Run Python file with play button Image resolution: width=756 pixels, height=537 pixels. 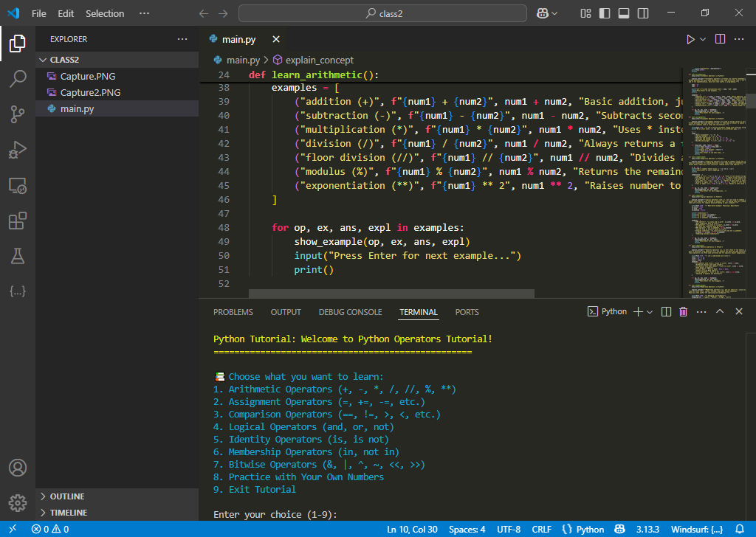(690, 40)
